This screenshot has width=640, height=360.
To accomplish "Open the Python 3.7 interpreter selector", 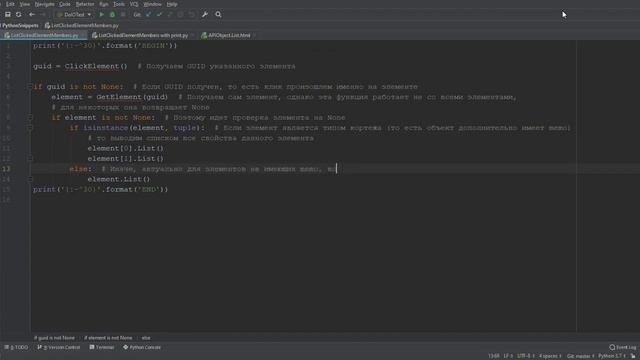I will [x=612, y=356].
